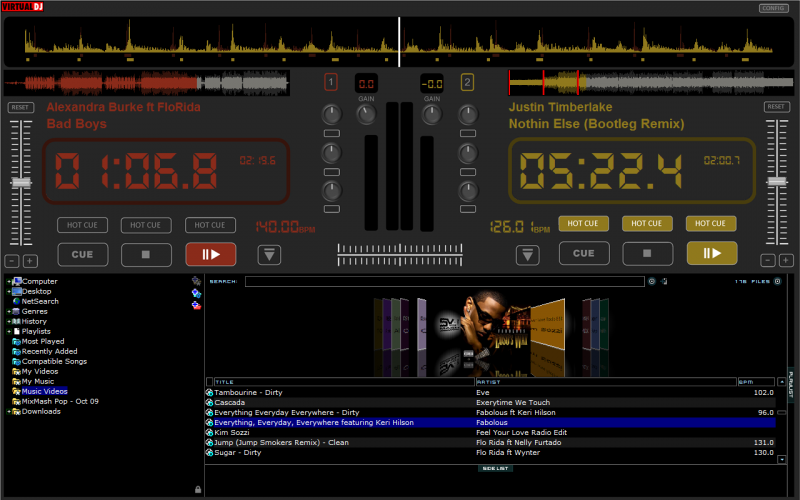Click the deck 1 pitch slider handle
This screenshot has width=800, height=500.
21,183
